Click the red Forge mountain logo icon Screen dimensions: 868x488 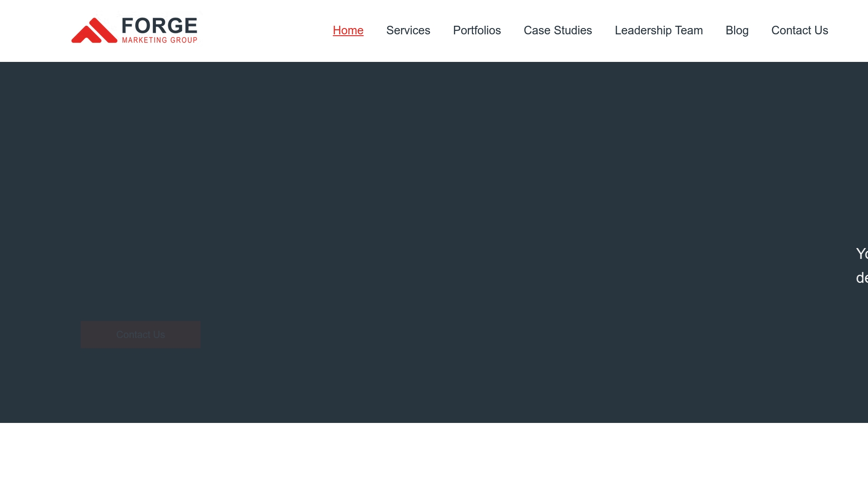pos(94,30)
